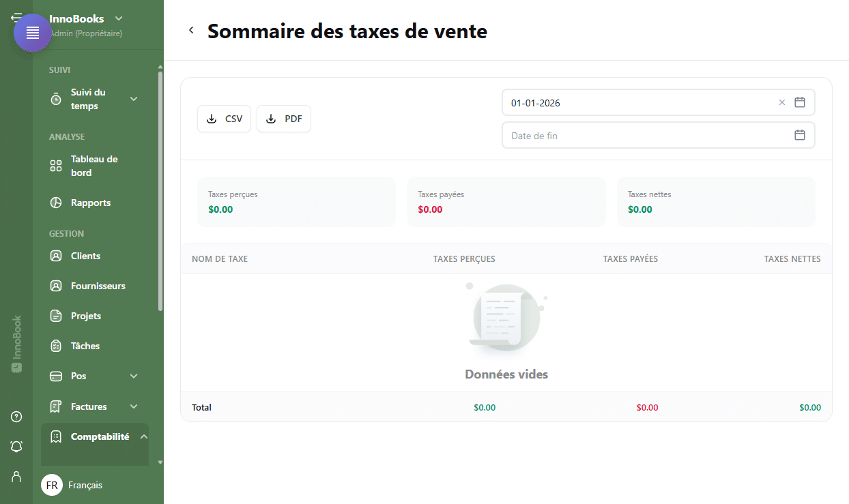Viewport: 849px width, 504px height.
Task: Expand the InnoBooks company dropdown
Action: 119,18
